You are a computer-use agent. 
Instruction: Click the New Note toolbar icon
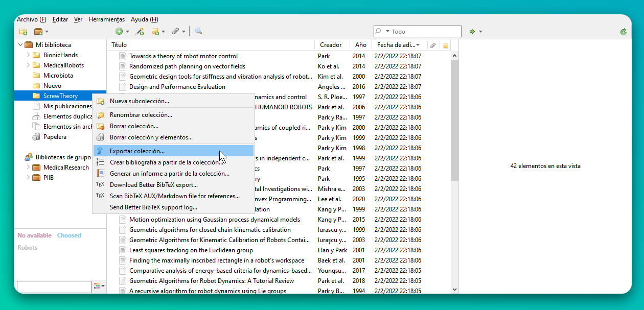click(155, 32)
